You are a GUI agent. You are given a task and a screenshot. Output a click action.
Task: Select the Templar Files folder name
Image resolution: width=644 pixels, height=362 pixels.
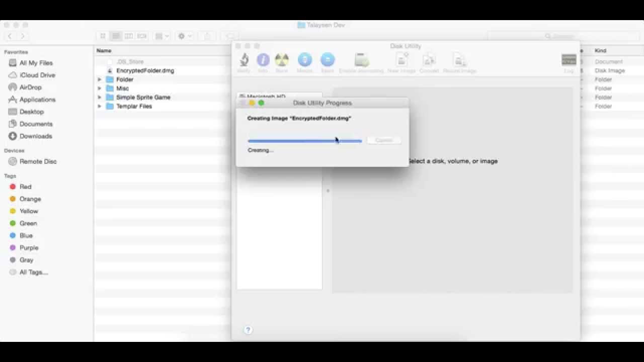tap(134, 106)
